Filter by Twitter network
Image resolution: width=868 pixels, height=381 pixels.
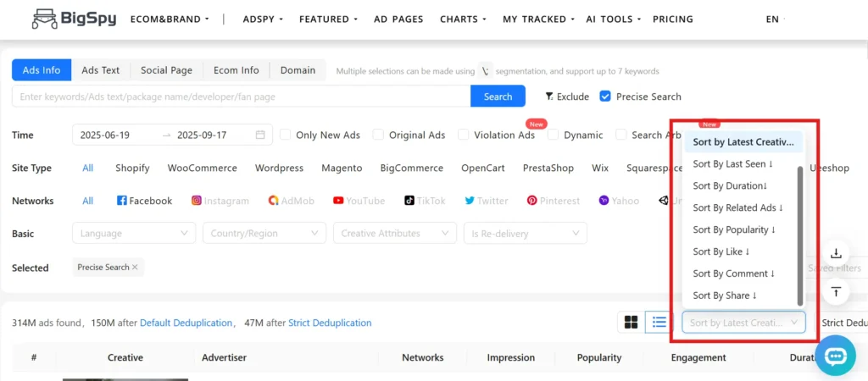pos(487,201)
